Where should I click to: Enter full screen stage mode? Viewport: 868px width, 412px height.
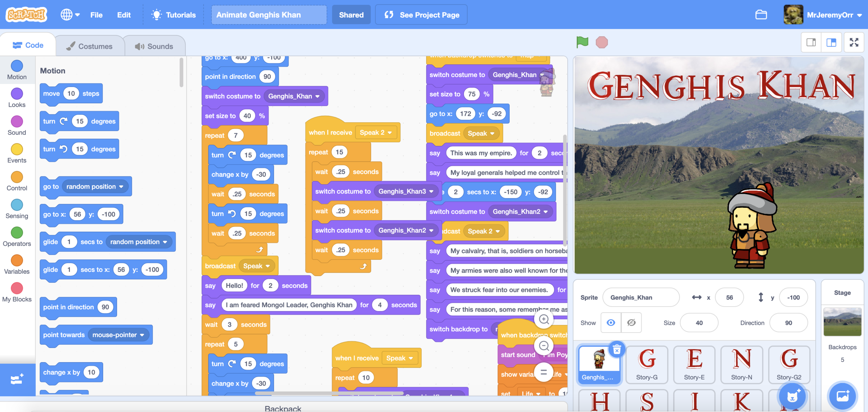[854, 42]
